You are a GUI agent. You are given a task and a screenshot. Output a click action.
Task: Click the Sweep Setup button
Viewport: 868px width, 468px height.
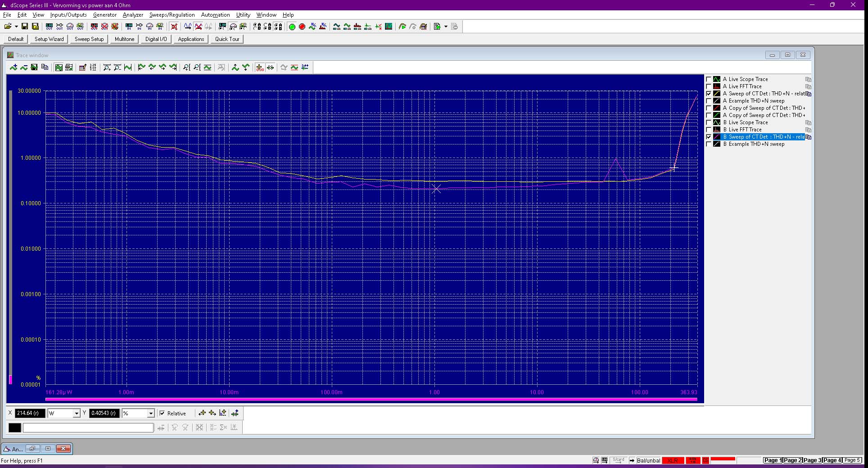(x=89, y=39)
